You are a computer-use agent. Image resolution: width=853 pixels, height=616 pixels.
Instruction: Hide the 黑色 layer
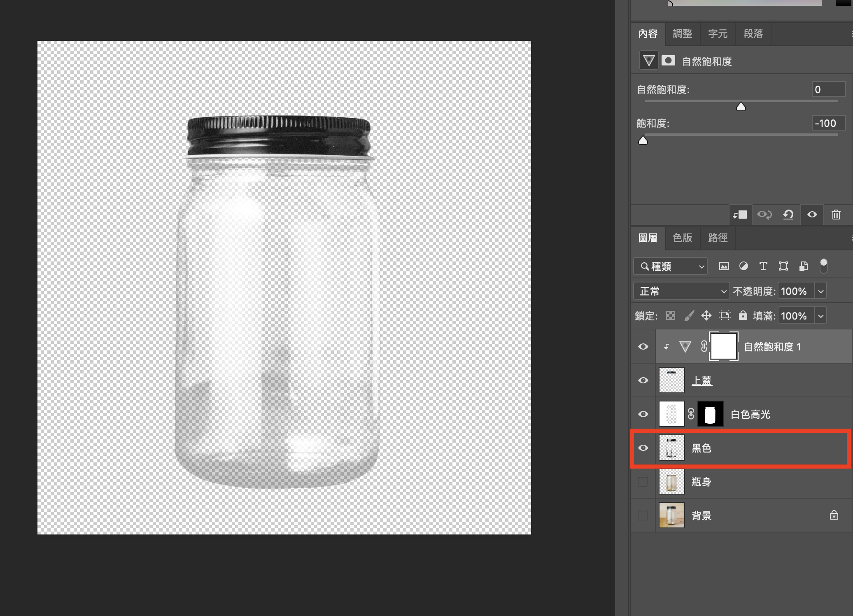point(643,448)
